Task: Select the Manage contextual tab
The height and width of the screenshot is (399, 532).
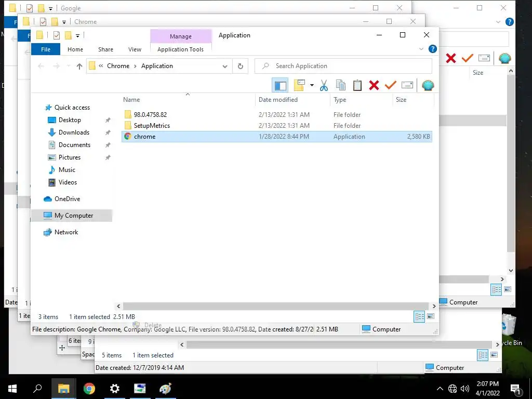Action: point(181,36)
